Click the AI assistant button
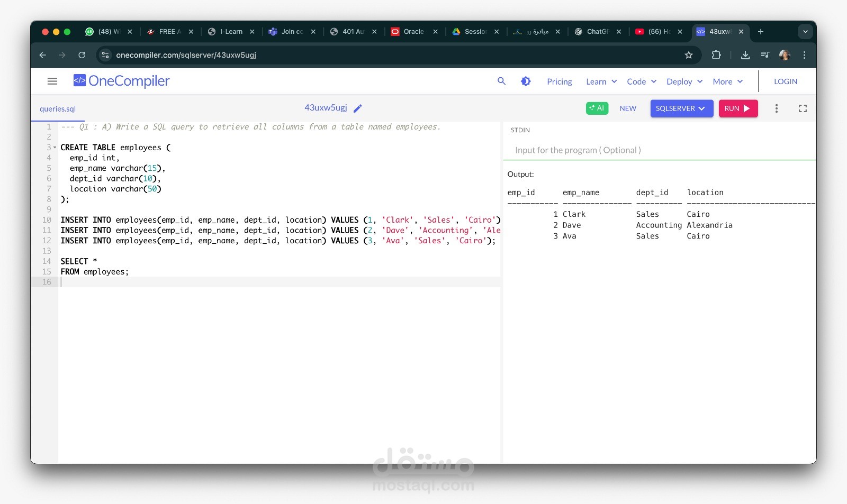The height and width of the screenshot is (504, 847). click(597, 108)
